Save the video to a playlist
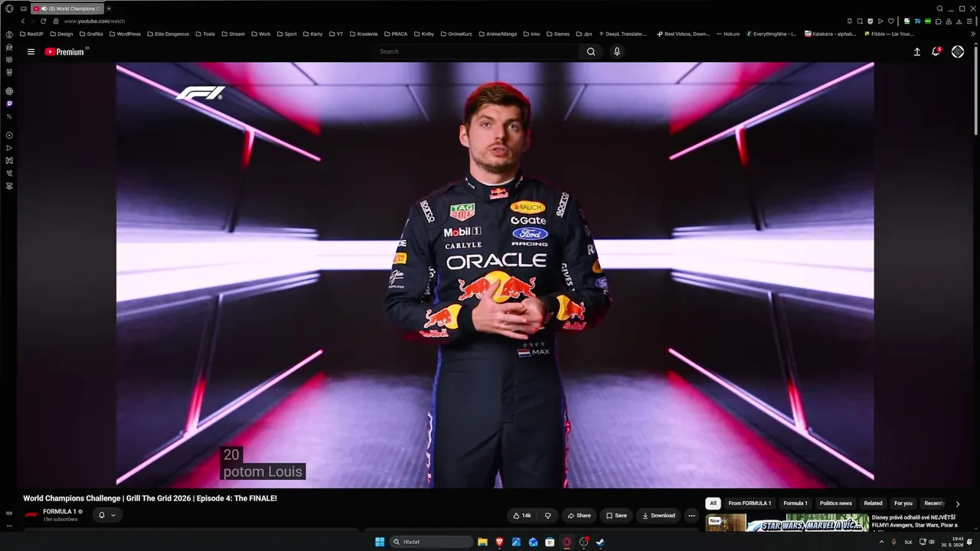 point(616,516)
